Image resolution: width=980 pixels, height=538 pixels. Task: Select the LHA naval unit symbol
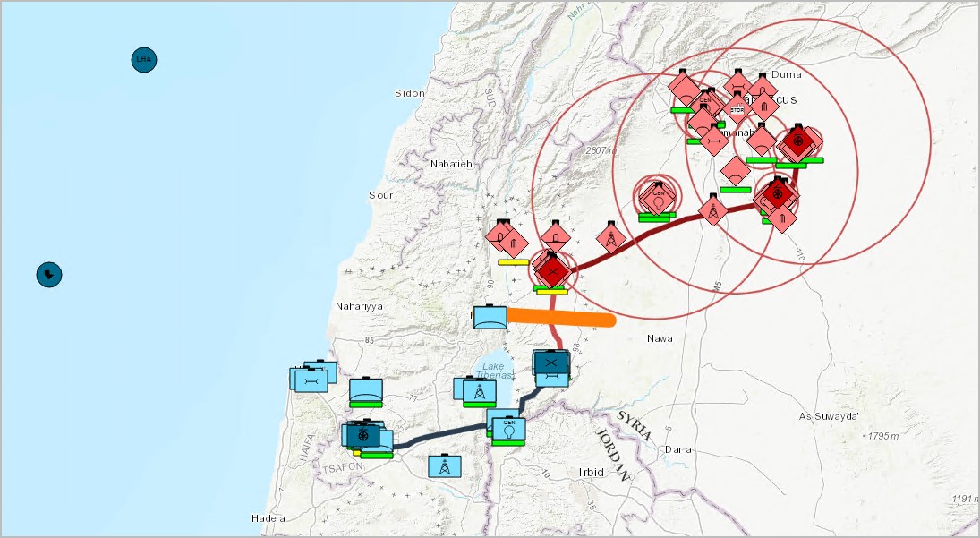144,60
